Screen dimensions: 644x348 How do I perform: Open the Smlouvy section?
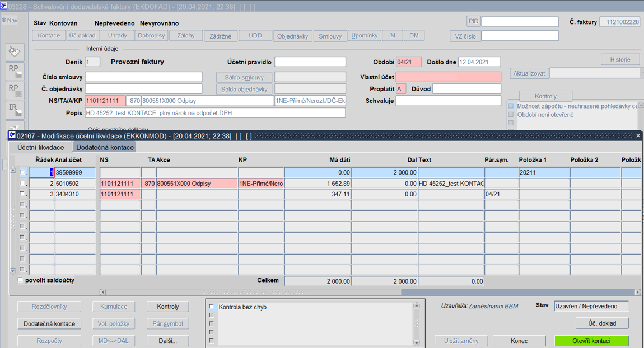330,36
